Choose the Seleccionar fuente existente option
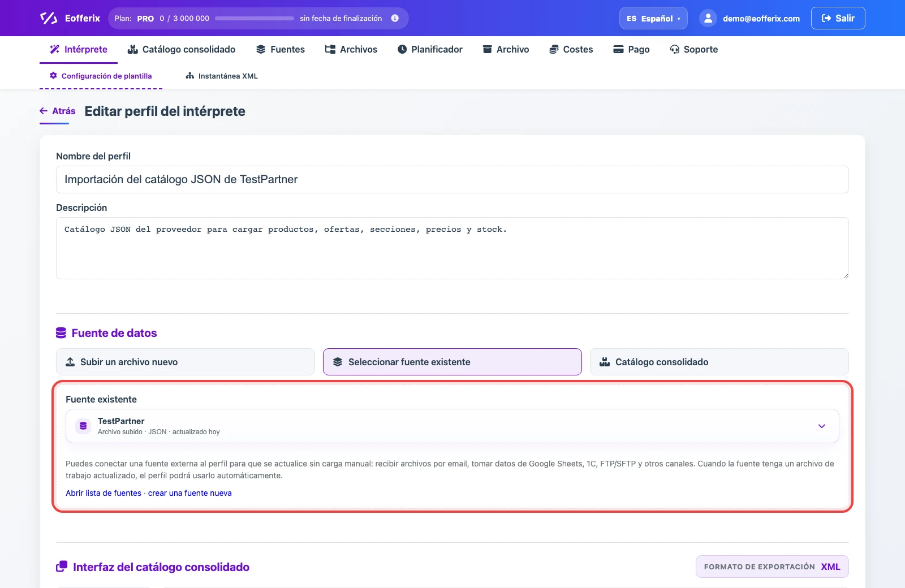 (x=453, y=362)
